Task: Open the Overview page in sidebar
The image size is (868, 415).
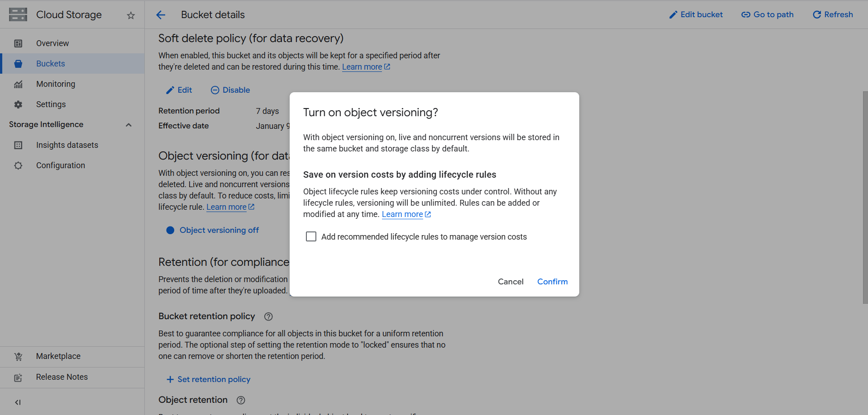Action: [x=52, y=43]
